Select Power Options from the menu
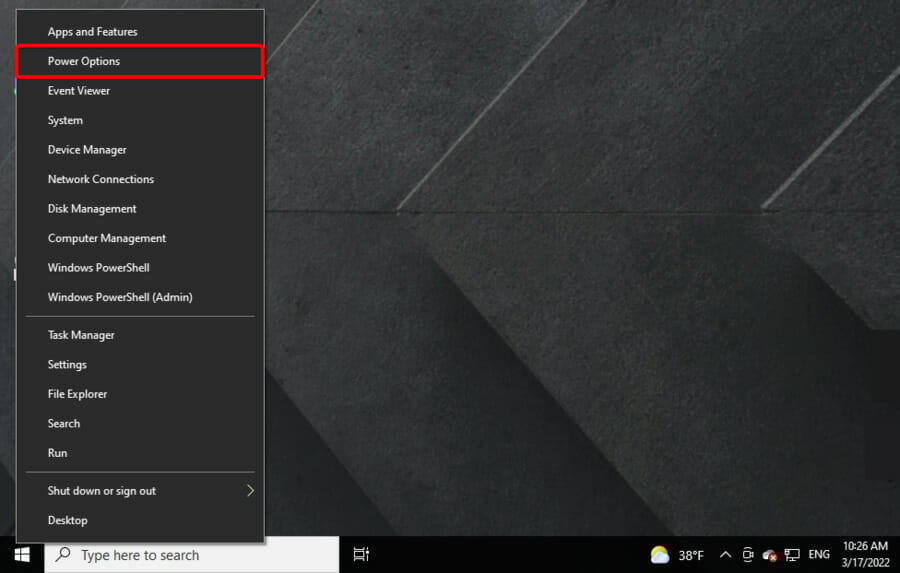 tap(140, 61)
